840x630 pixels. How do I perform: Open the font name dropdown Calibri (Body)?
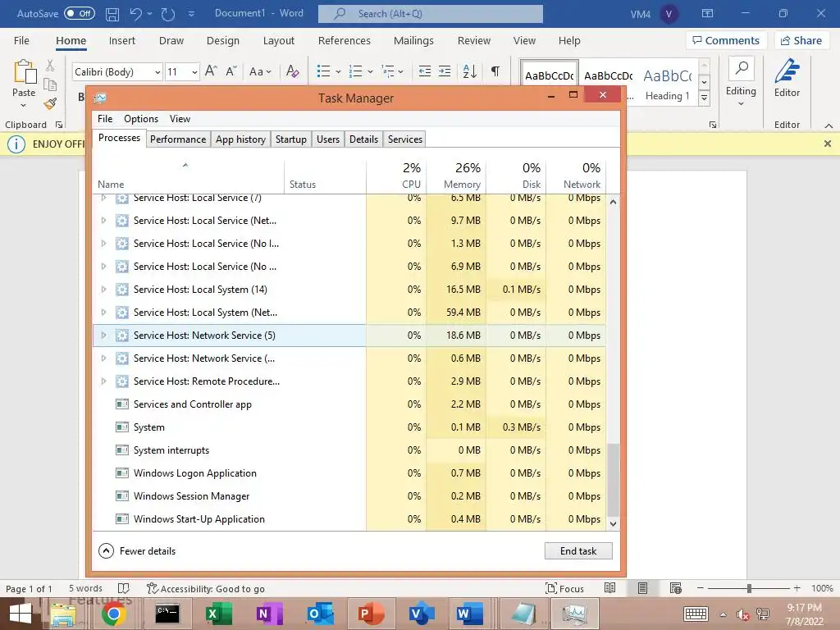click(157, 72)
